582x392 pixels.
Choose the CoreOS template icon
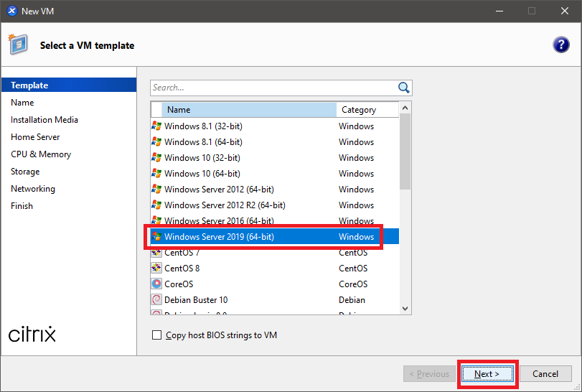click(156, 284)
